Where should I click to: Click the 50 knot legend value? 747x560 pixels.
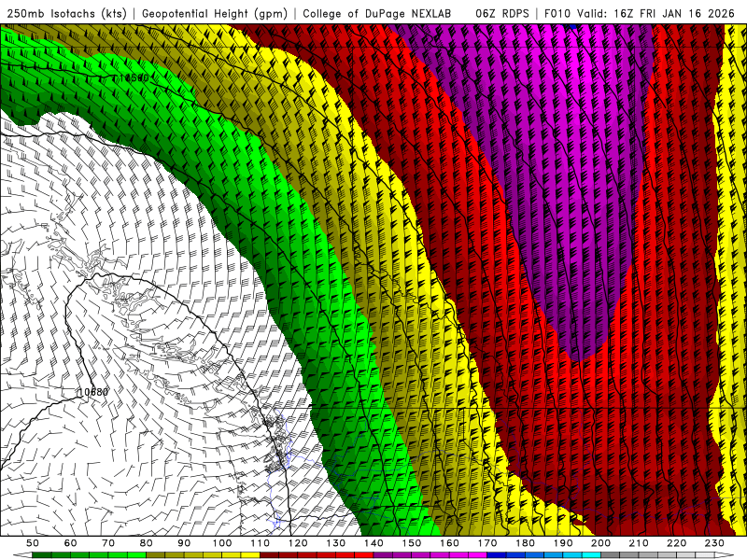click(33, 543)
